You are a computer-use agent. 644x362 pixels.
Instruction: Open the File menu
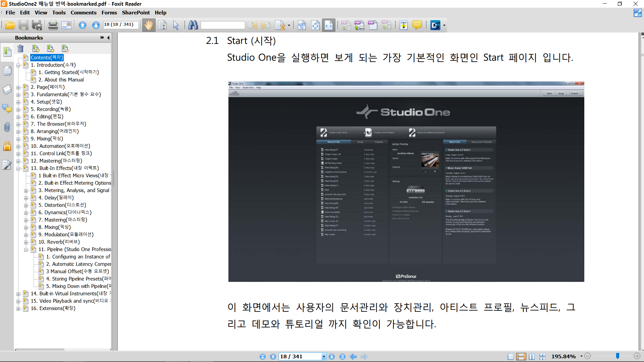coord(10,13)
